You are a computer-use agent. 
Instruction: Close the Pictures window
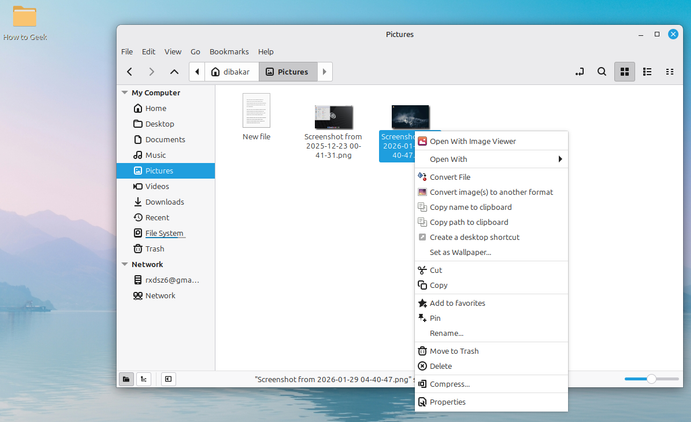(673, 34)
